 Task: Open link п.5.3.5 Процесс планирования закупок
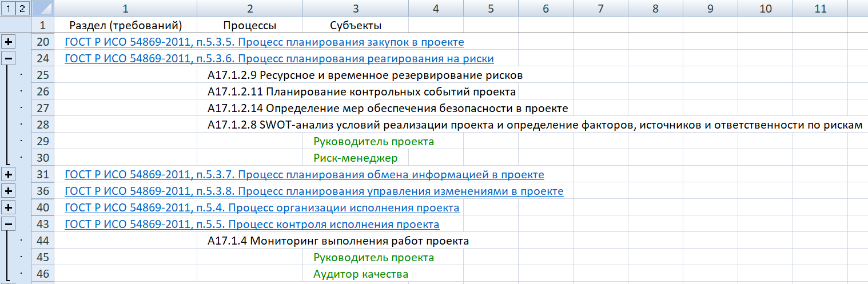coord(264,42)
